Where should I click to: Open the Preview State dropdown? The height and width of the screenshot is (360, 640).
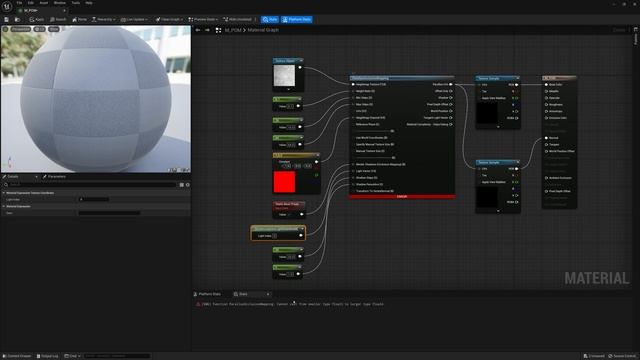coord(203,19)
